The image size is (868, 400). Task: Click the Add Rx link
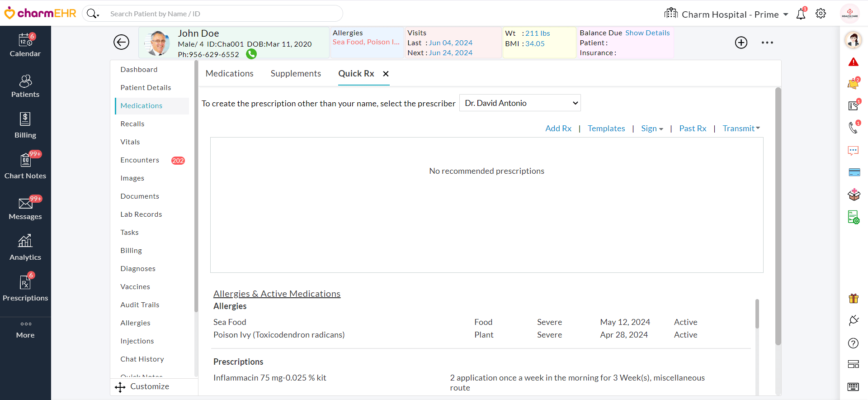558,129
